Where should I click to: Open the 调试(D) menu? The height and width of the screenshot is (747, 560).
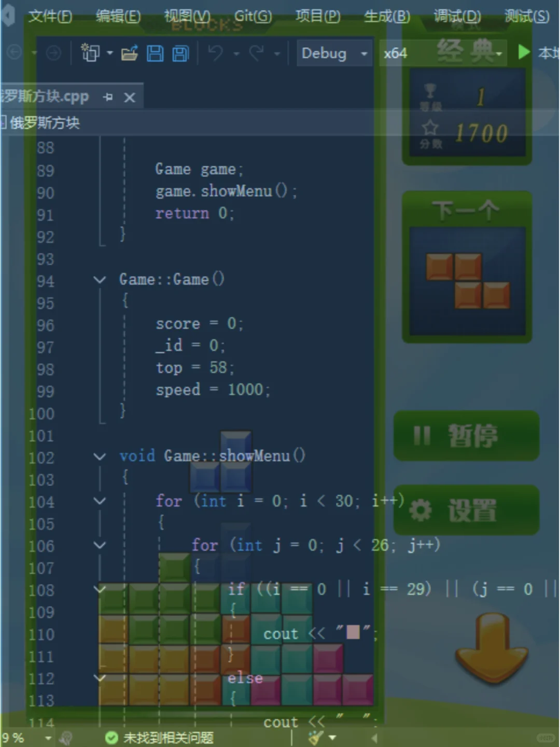pyautogui.click(x=457, y=17)
